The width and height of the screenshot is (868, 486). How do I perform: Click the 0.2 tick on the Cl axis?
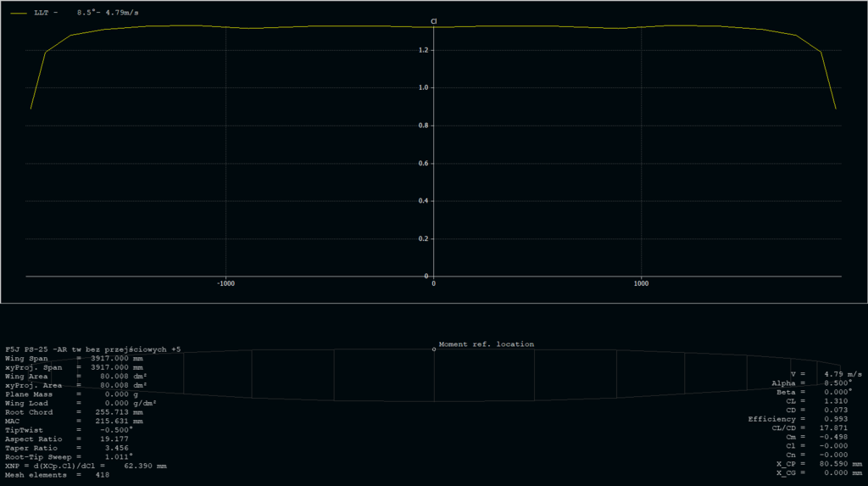point(424,239)
